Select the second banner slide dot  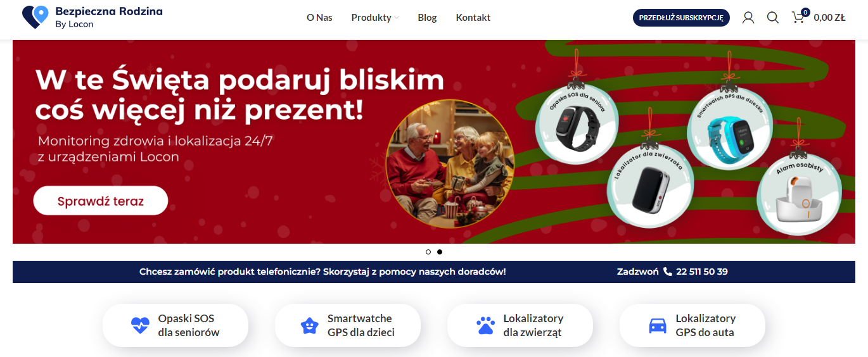coord(440,252)
